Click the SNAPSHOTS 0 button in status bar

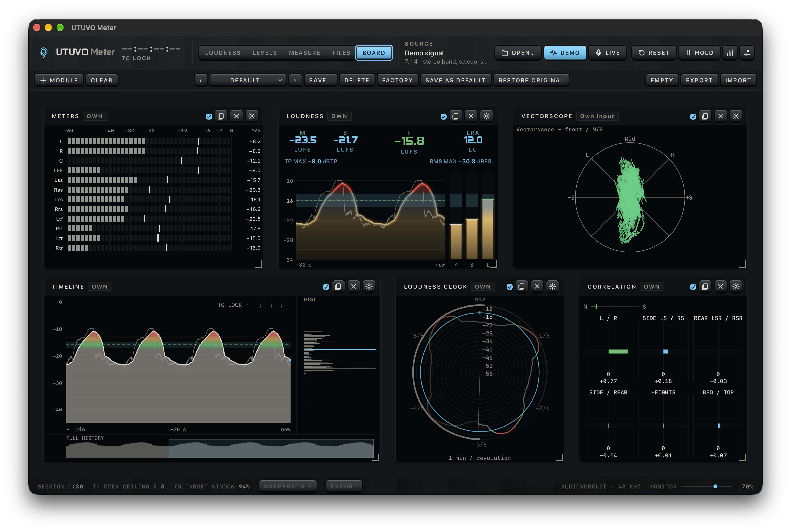pos(288,487)
